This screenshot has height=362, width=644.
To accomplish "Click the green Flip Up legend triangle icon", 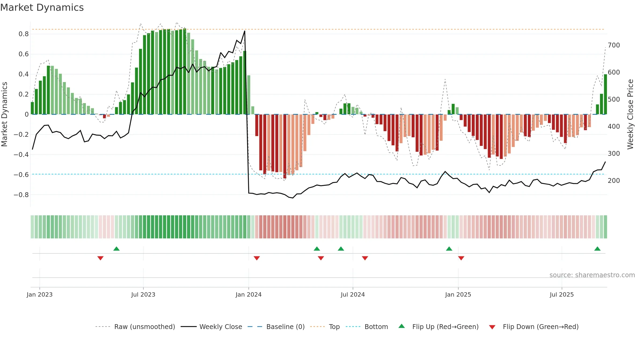I will click(402, 326).
